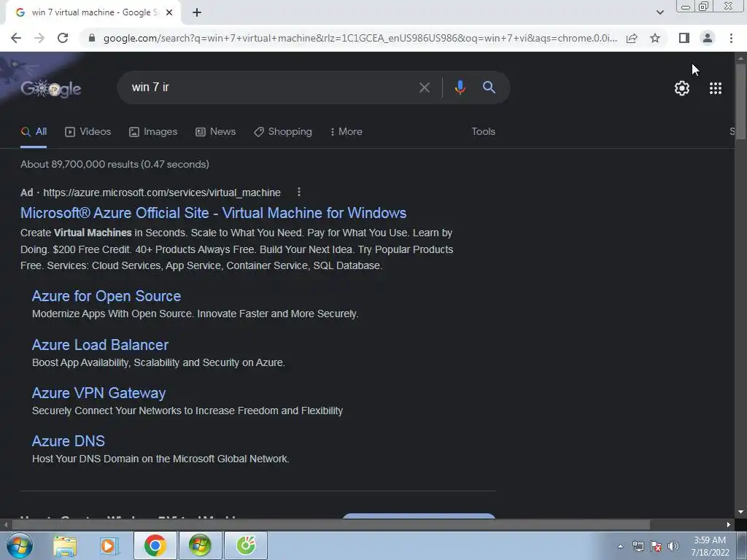Open the Azure DNS link
The width and height of the screenshot is (747, 560).
point(68,441)
